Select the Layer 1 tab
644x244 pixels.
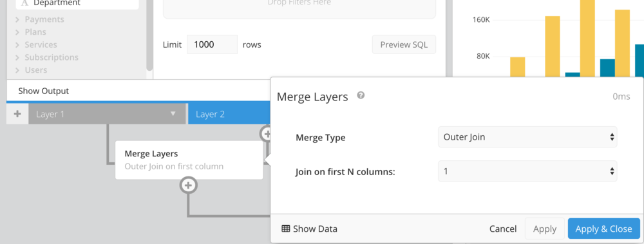[x=107, y=114]
